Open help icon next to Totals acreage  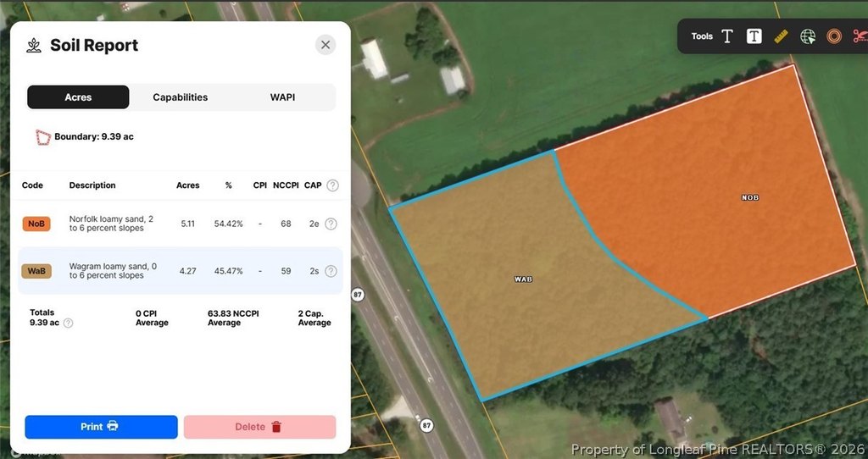(68, 323)
